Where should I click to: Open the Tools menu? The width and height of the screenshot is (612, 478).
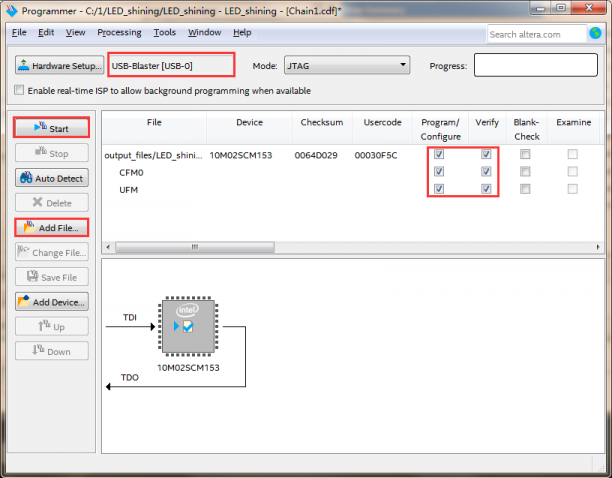click(164, 32)
